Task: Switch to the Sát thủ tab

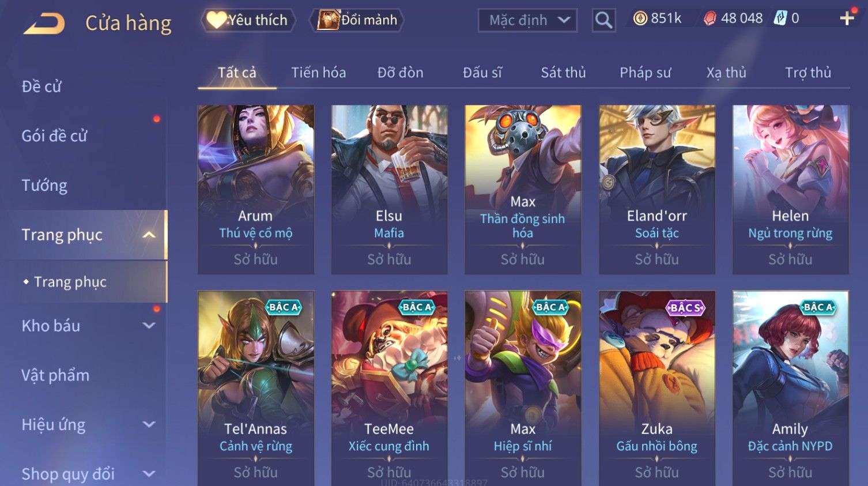Action: tap(563, 73)
